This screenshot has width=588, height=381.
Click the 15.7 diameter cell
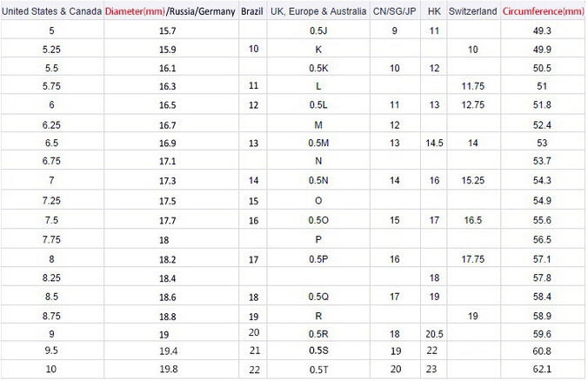(168, 31)
